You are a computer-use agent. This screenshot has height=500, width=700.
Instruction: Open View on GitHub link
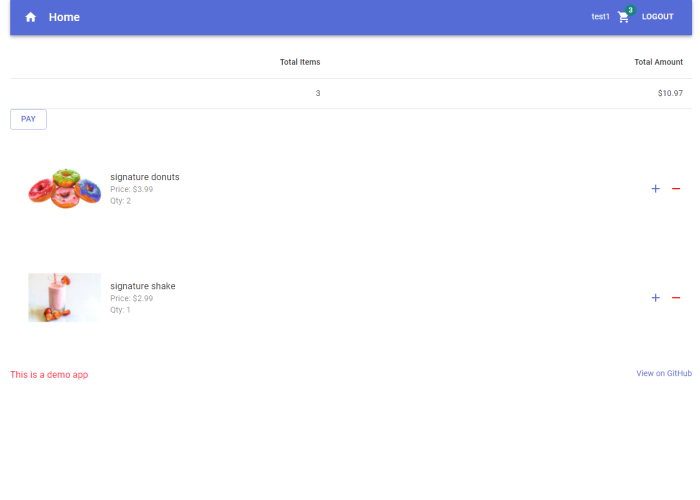(x=664, y=373)
